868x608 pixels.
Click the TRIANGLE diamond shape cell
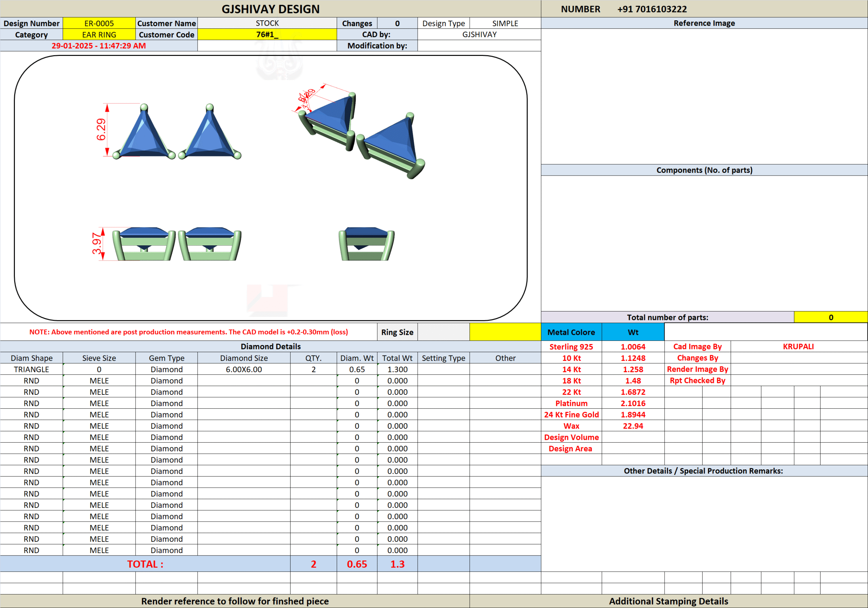pos(32,369)
